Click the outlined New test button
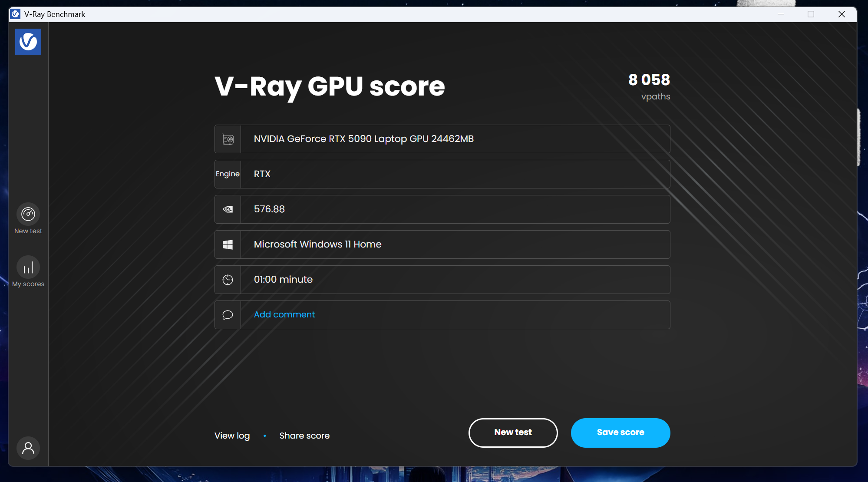 [513, 432]
